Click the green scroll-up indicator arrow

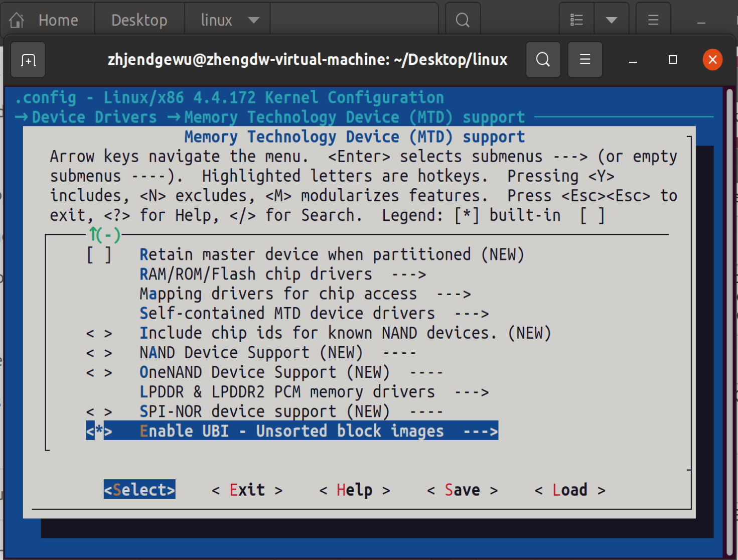[94, 234]
